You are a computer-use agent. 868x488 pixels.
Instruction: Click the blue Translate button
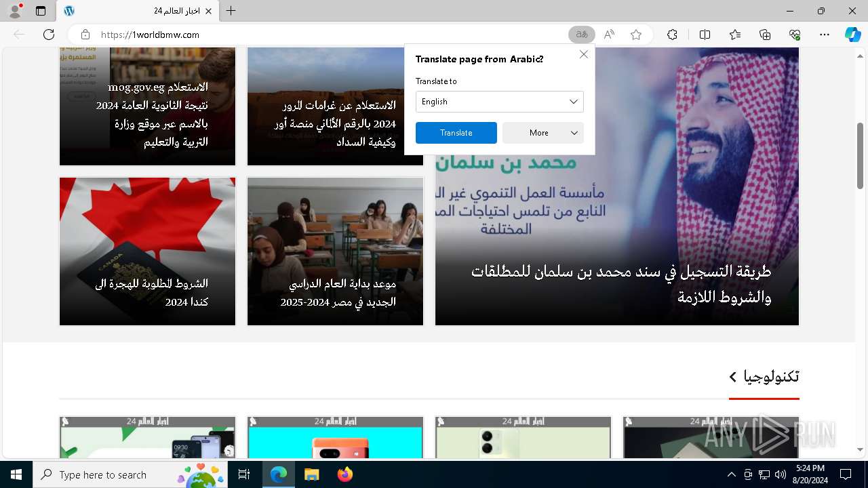tap(456, 133)
